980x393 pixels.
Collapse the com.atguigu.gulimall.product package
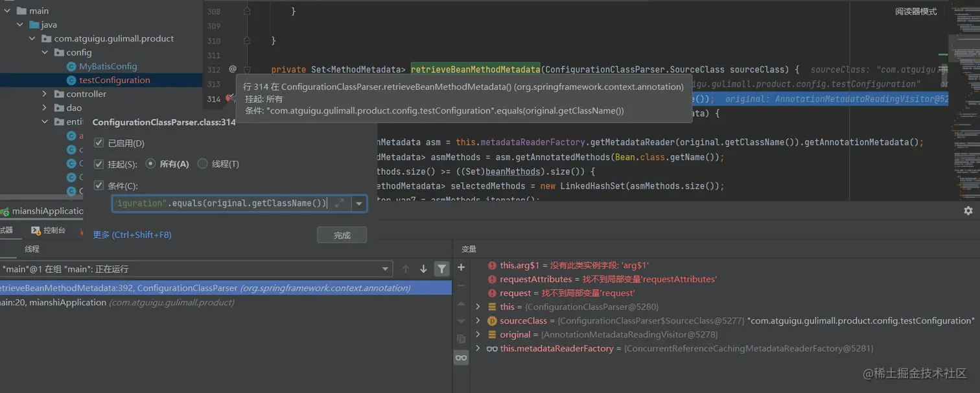click(32, 39)
